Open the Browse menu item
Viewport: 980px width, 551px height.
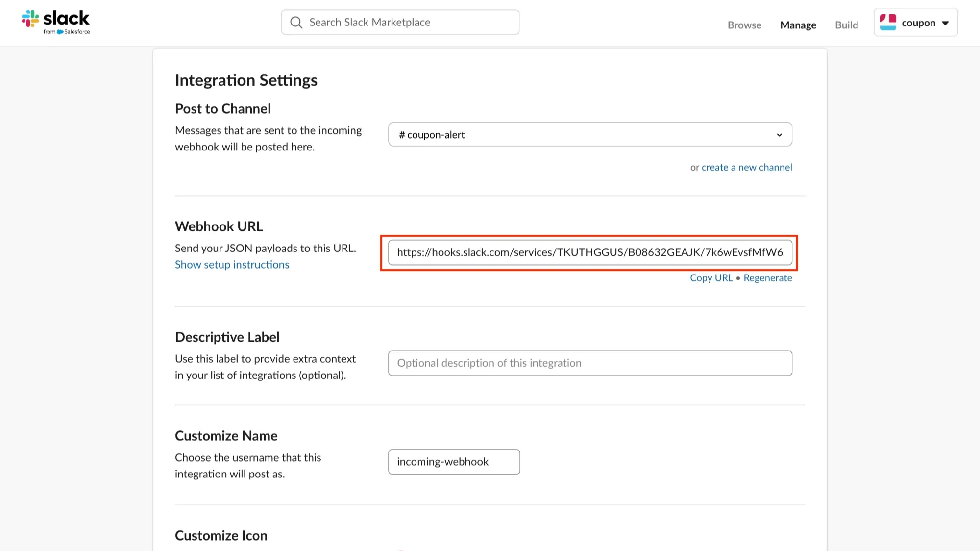pos(744,25)
